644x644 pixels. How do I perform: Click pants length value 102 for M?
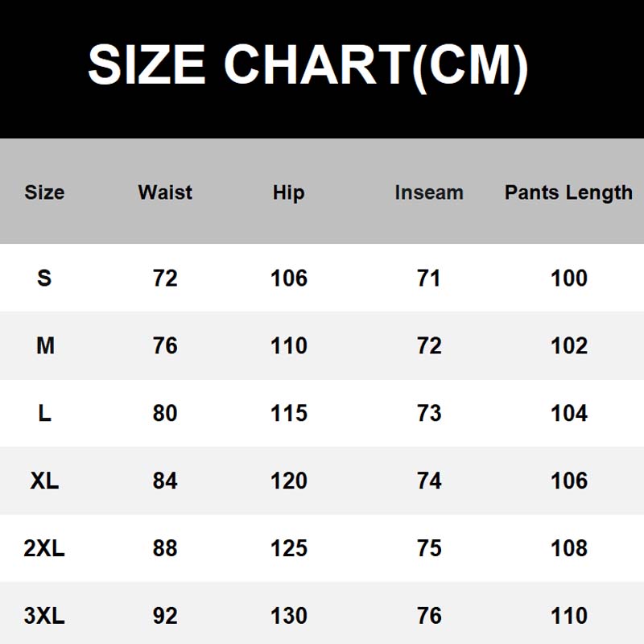[569, 345]
